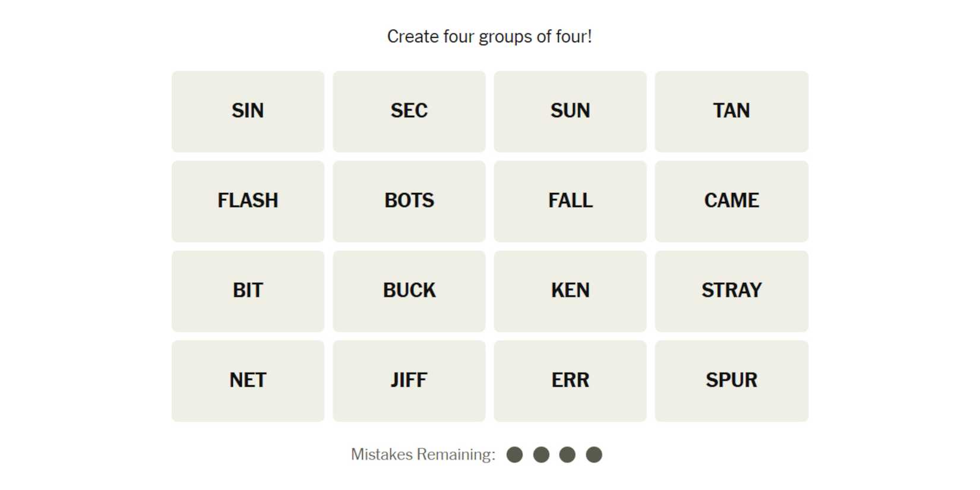The width and height of the screenshot is (980, 490).
Task: Choose the TAN word tile
Action: click(x=731, y=111)
